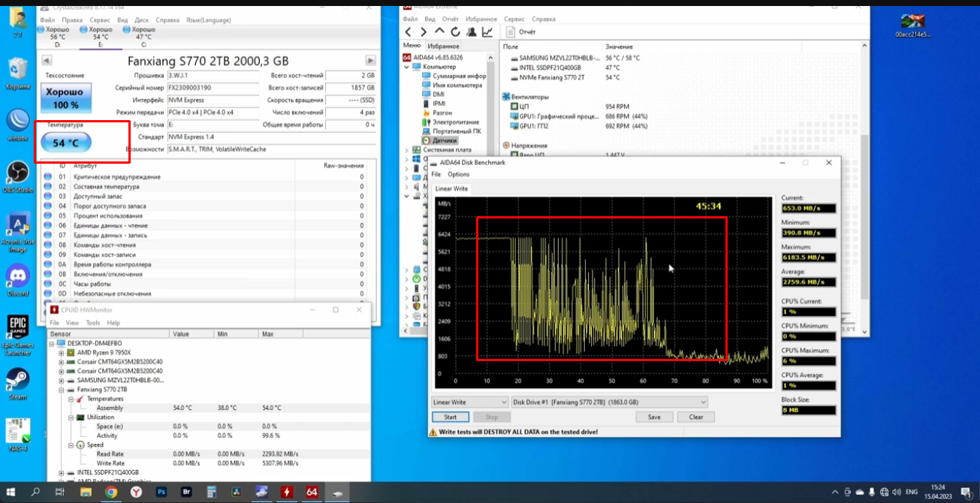Select drive C: status in CrystalDiskInfo
Viewport: 980px width, 503px height.
(143, 37)
